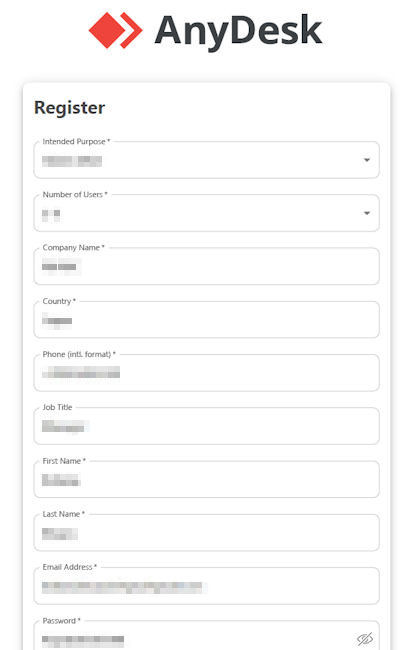Image resolution: width=411 pixels, height=650 pixels.
Task: Click the "Number of Users *" label text
Action: (75, 194)
